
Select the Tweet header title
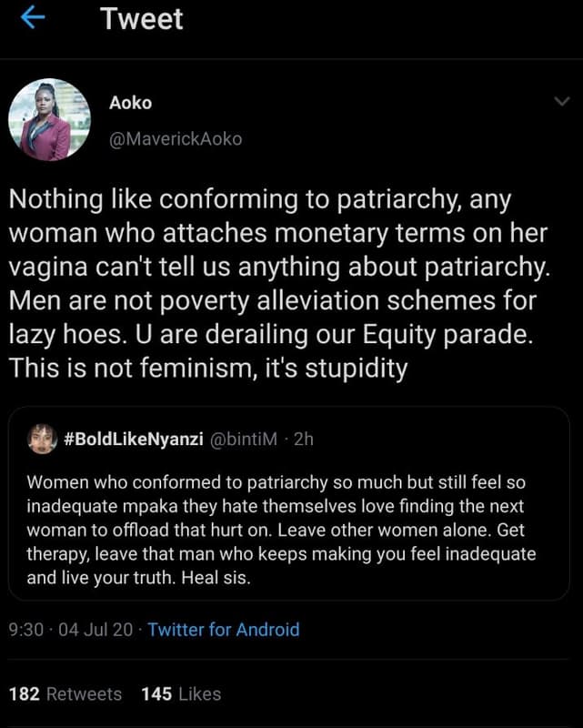(x=144, y=17)
